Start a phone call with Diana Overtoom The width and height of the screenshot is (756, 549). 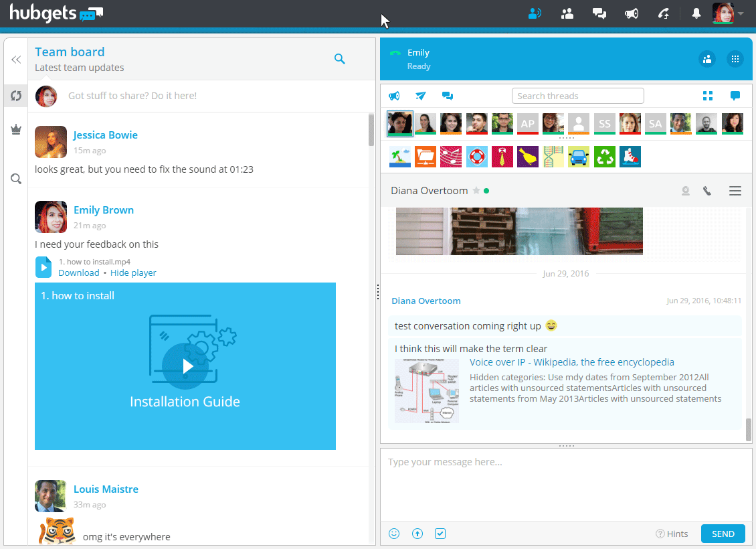707,191
